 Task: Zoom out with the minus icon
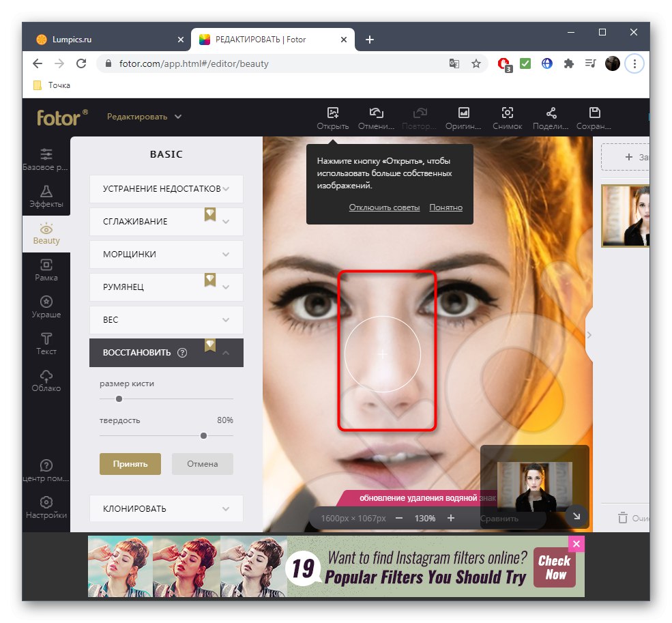(x=399, y=518)
